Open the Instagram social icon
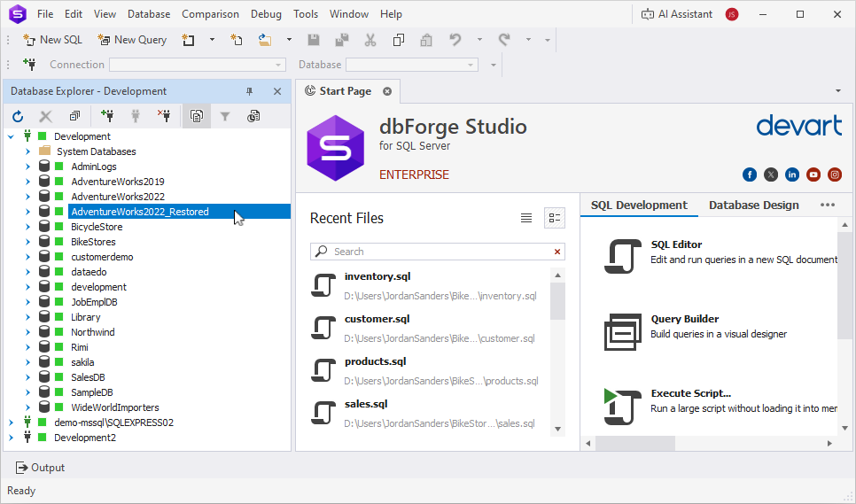The width and height of the screenshot is (856, 504). tap(835, 174)
